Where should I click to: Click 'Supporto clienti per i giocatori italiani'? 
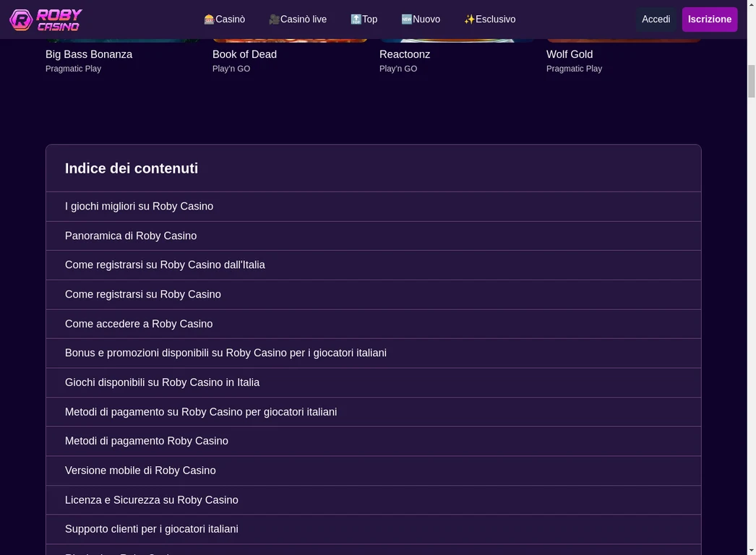[x=151, y=529]
